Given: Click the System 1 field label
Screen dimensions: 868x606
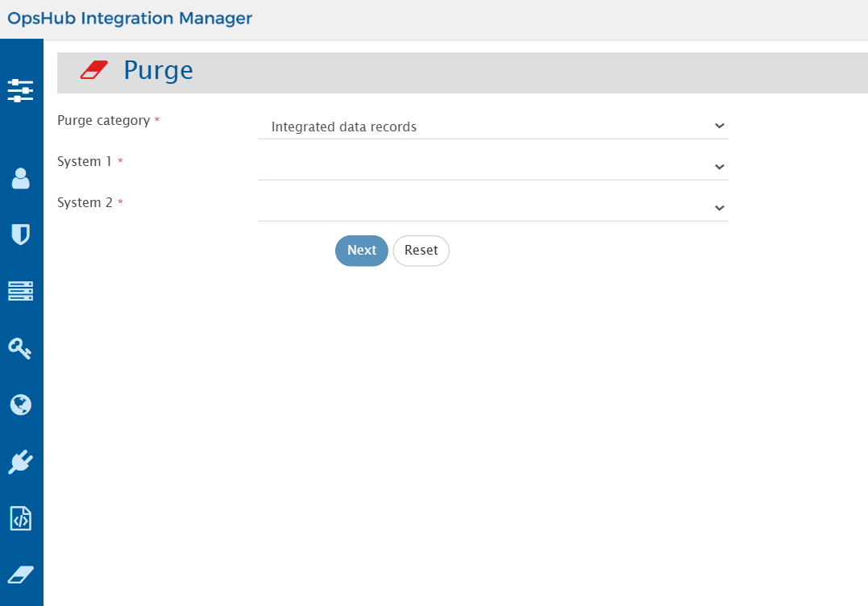Looking at the screenshot, I should pos(85,162).
